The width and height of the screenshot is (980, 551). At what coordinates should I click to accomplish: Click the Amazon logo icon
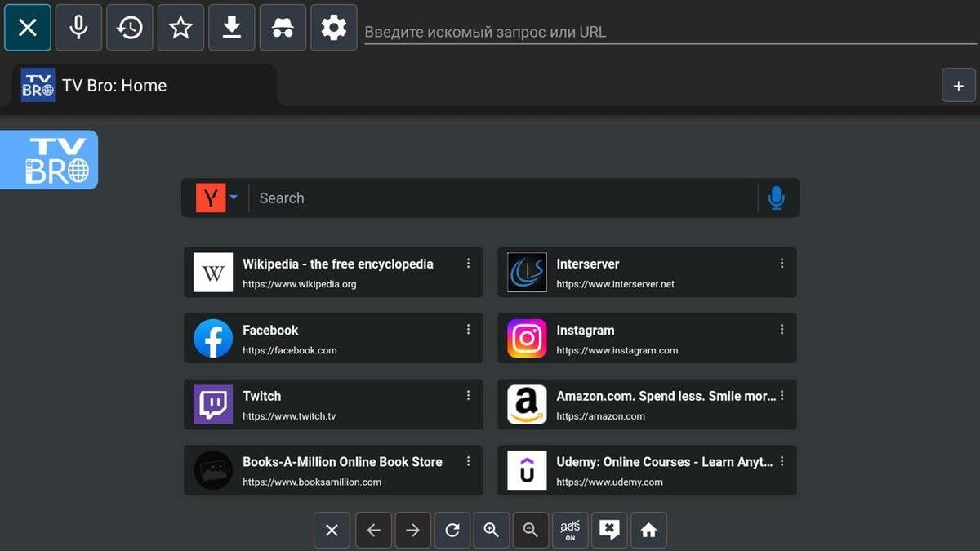pyautogui.click(x=527, y=404)
